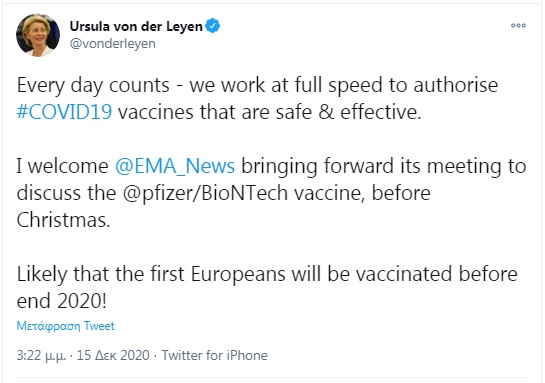Viewport: 545px width, 383px height.
Task: Click the blue verified badge icon
Action: pyautogui.click(x=212, y=26)
